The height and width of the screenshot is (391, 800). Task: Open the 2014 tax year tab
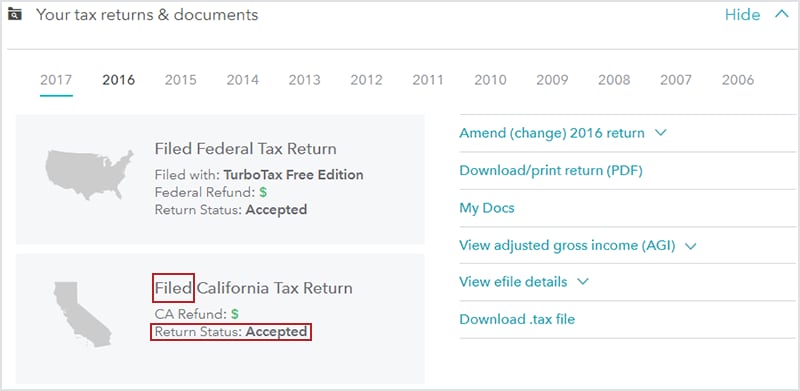click(x=243, y=80)
